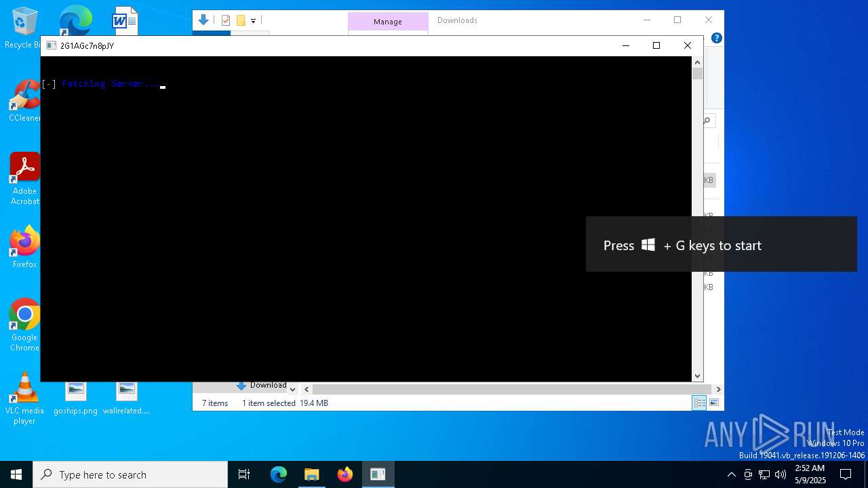This screenshot has width=868, height=488.
Task: Launch the CCleaner desktop shortcut
Action: (x=24, y=100)
